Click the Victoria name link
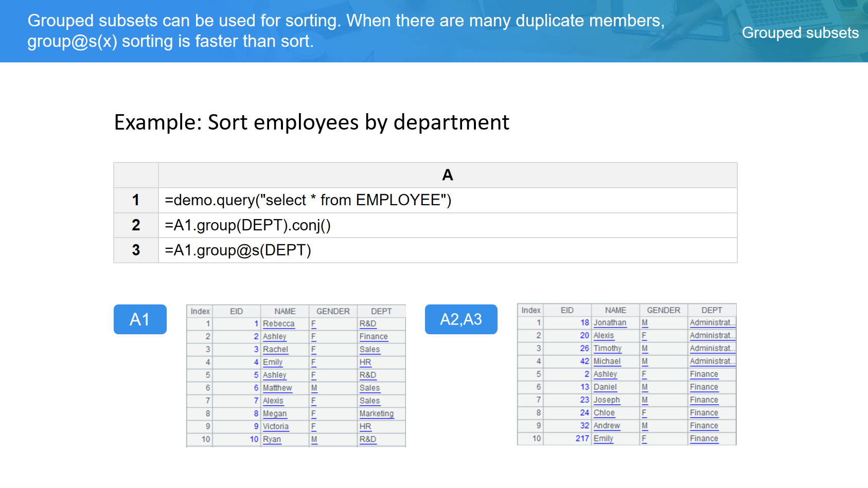868x488 pixels. click(275, 427)
